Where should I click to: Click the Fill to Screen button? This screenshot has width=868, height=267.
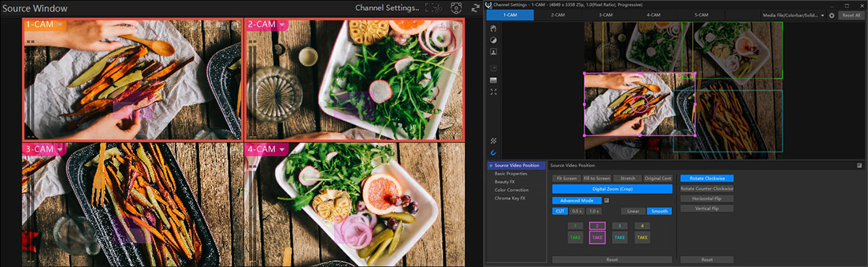[x=596, y=178]
